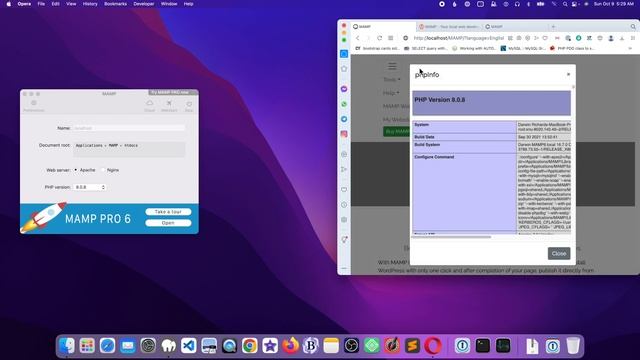Open Finder from the Dock
This screenshot has height=360, width=640.
[x=67, y=346]
